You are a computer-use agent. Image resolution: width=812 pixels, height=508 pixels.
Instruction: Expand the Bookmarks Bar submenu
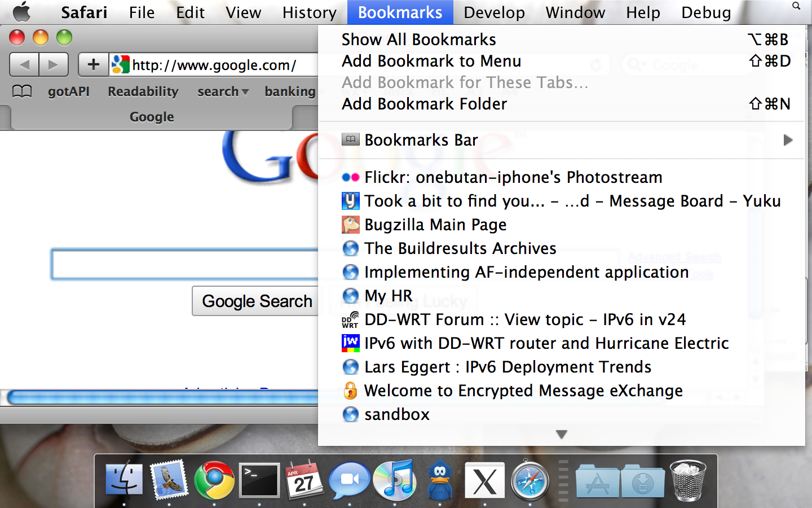[x=562, y=140]
